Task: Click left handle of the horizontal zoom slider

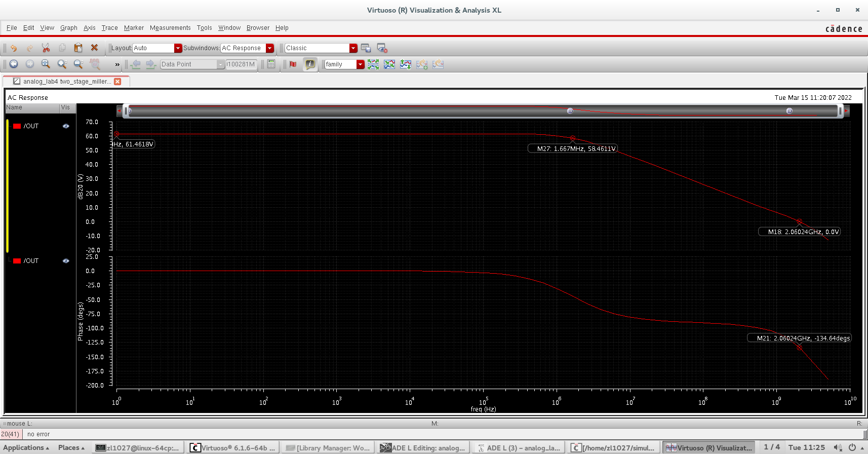Action: click(x=127, y=111)
